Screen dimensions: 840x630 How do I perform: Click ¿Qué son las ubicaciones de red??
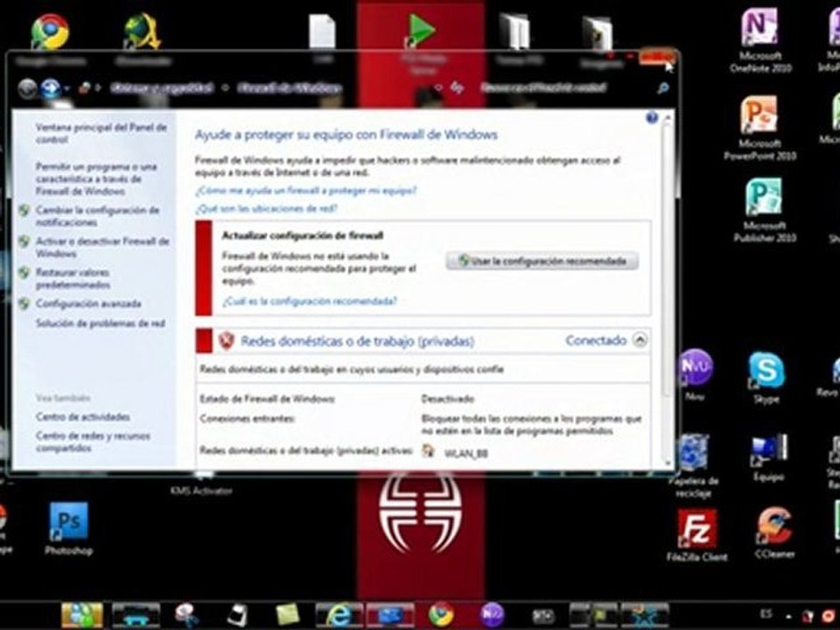[x=266, y=209]
